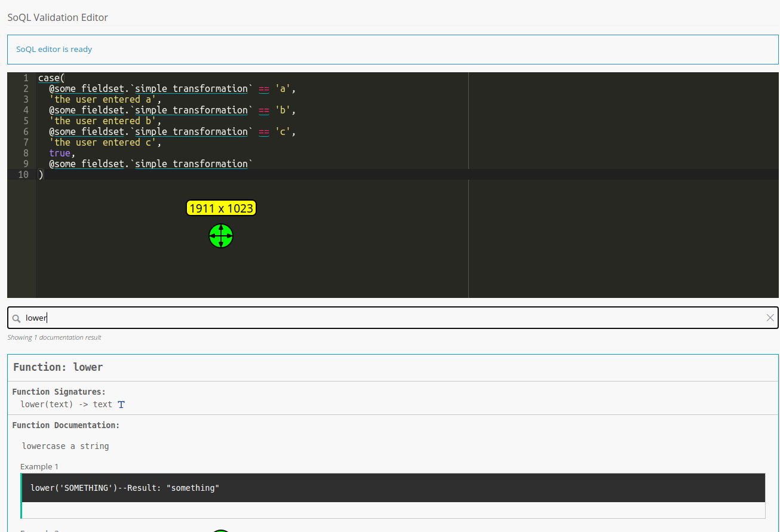Click the 'SoQL editor is ready' status message
Screen dimensions: 780x532
click(54, 49)
